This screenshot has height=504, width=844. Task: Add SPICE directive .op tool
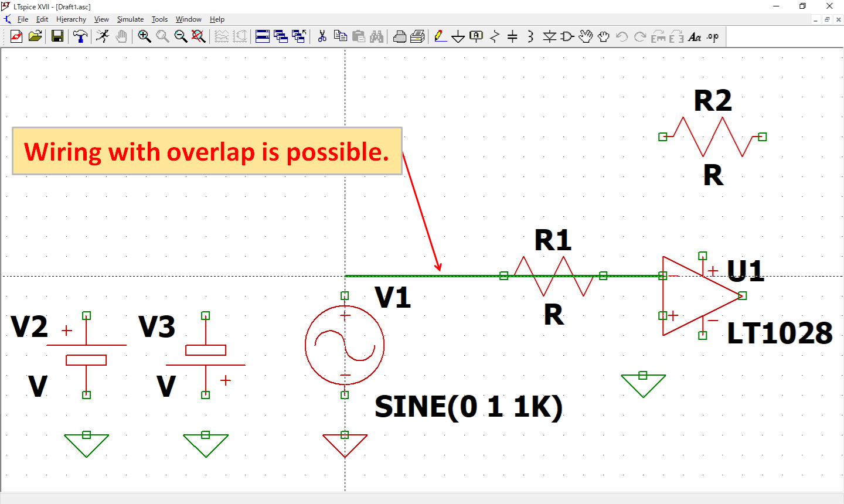pyautogui.click(x=713, y=36)
